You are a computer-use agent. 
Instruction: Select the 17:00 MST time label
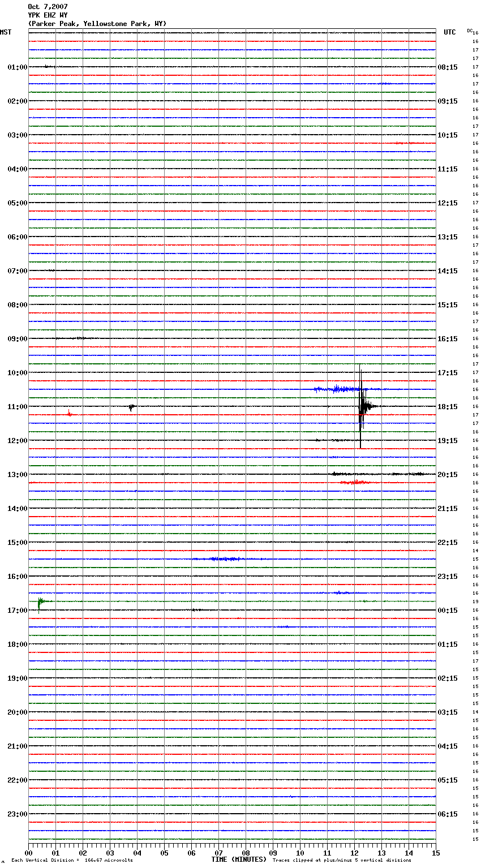(x=18, y=611)
